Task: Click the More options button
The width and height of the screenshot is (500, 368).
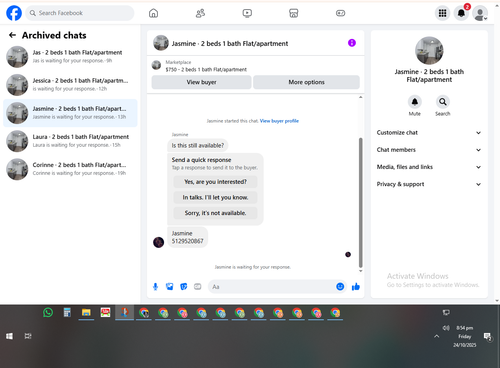Action: (x=306, y=82)
